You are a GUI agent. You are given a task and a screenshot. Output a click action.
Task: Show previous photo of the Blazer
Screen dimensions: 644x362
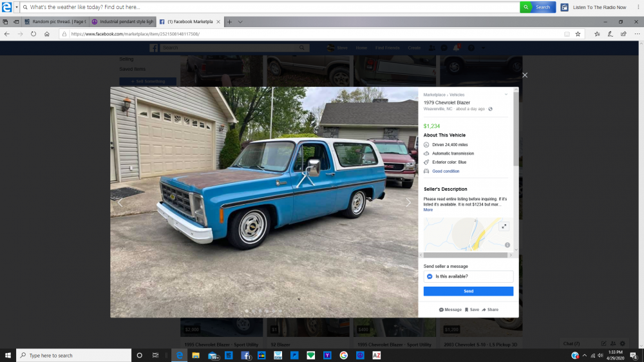(x=120, y=202)
